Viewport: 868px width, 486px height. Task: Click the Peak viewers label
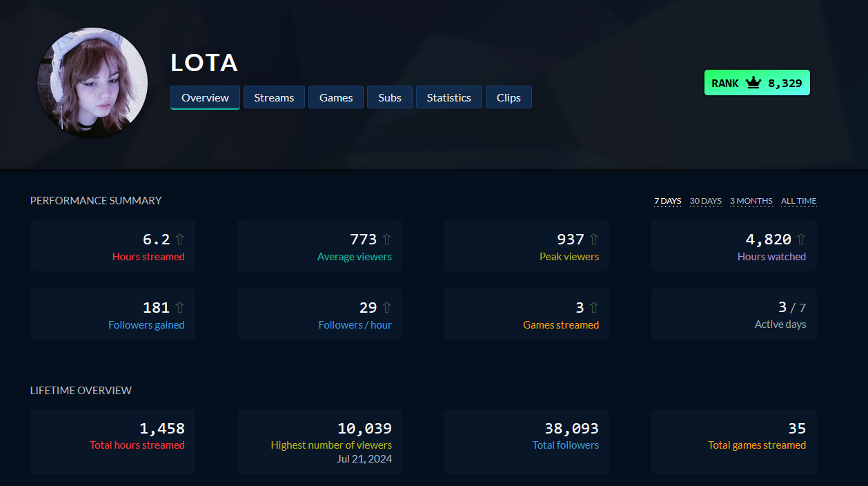[569, 256]
